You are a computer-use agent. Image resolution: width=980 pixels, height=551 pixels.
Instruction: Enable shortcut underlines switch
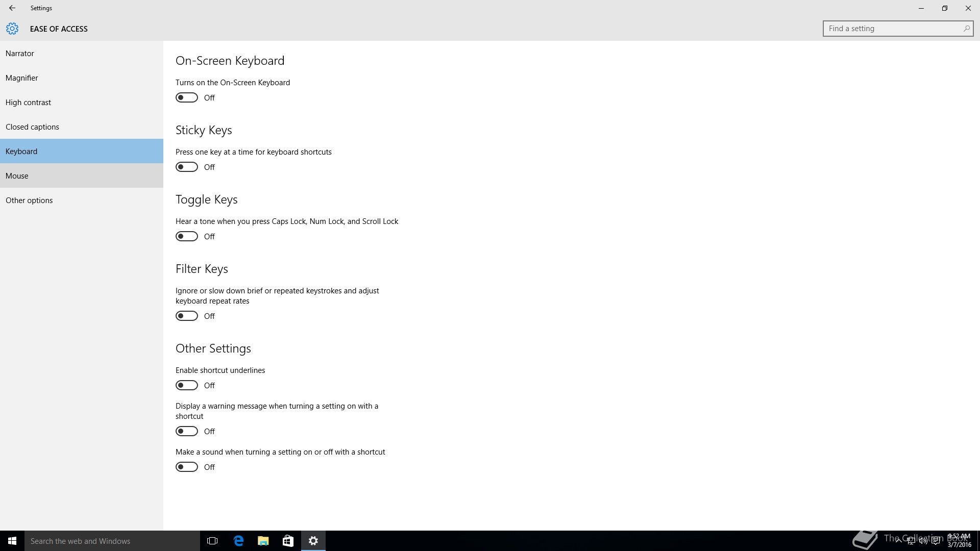[x=187, y=385]
